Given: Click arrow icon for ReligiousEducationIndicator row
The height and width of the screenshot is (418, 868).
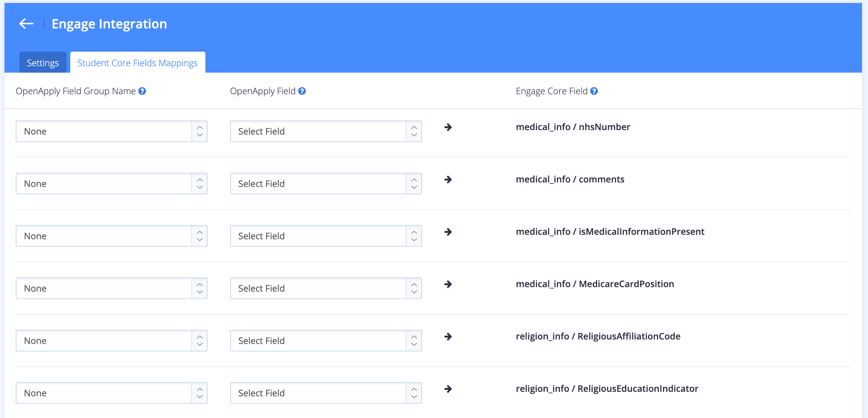Looking at the screenshot, I should [448, 389].
